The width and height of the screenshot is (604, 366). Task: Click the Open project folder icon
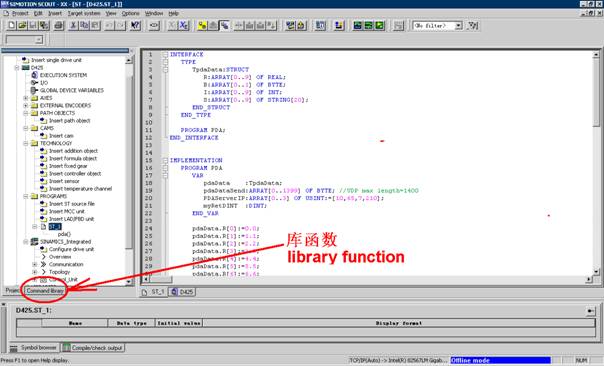22,25
